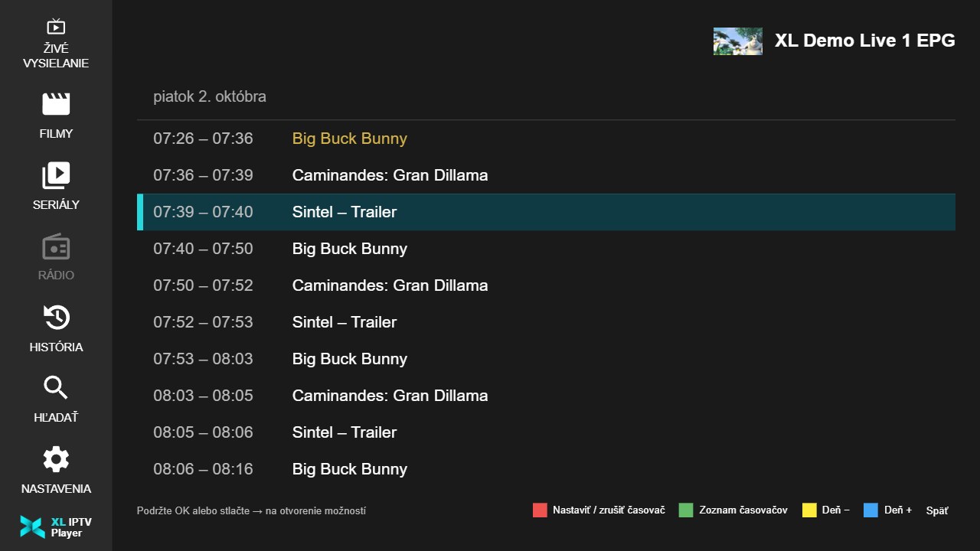The image size is (980, 551).
Task: Select Big Buck Bunny at 08:06 – 08:16
Action: tap(546, 469)
